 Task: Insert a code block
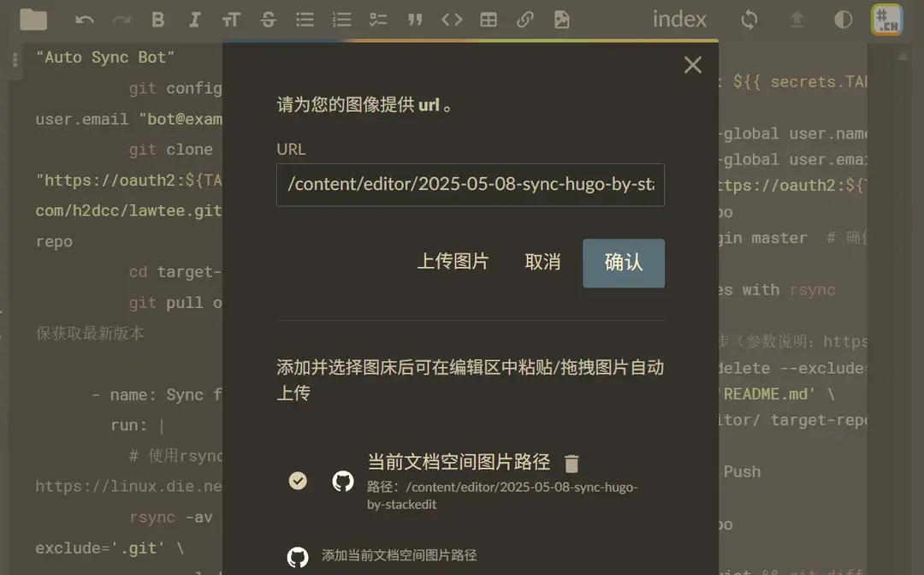(452, 19)
